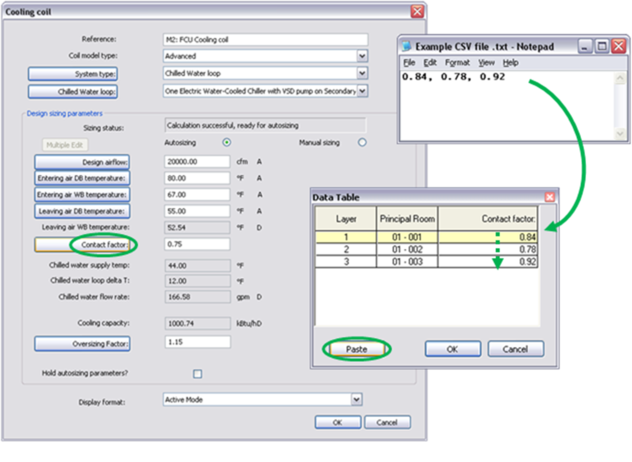This screenshot has height=462, width=632.
Task: Click the Paste button in Data Table
Action: click(355, 350)
